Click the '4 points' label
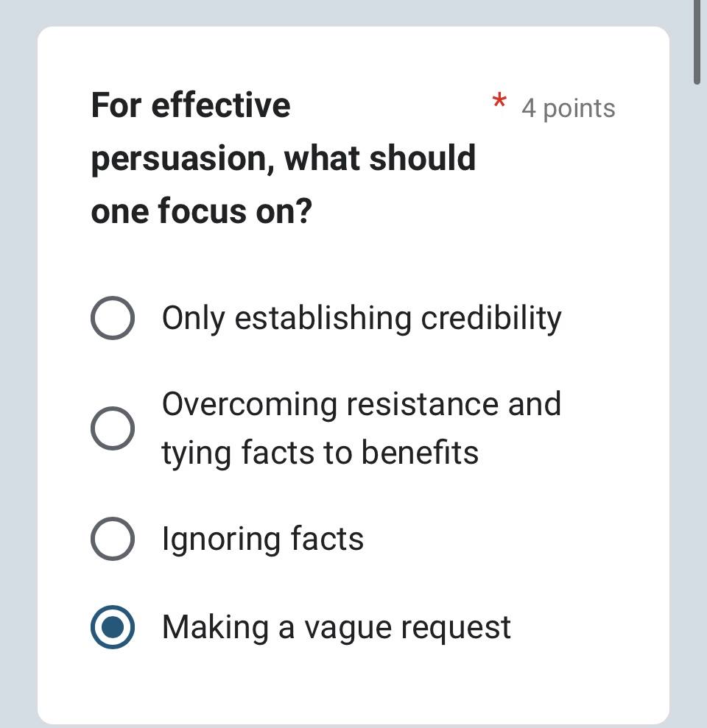The height and width of the screenshot is (728, 707). pyautogui.click(x=568, y=109)
